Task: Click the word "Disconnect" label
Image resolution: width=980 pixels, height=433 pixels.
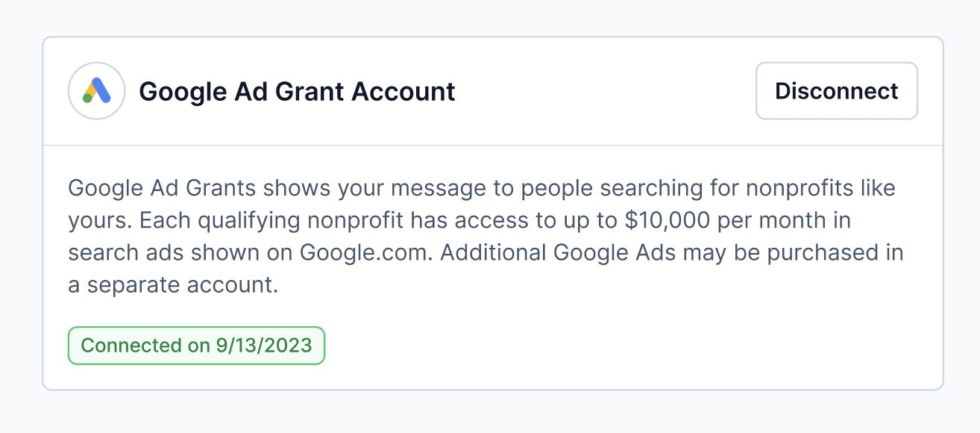Action: (x=837, y=91)
